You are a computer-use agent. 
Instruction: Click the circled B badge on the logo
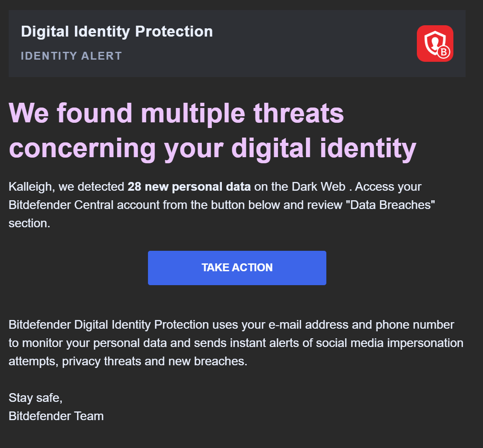tap(443, 52)
